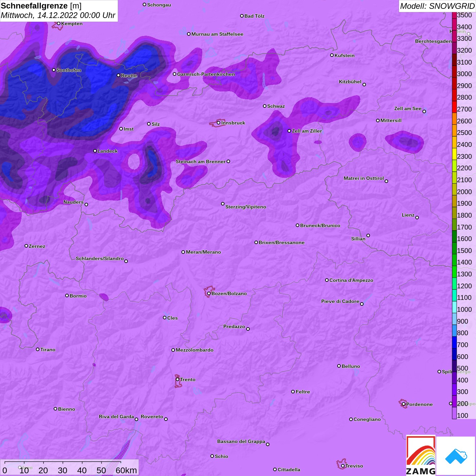This screenshot has height=476, width=476.
Task: Click the Cles label
Action: point(172,318)
